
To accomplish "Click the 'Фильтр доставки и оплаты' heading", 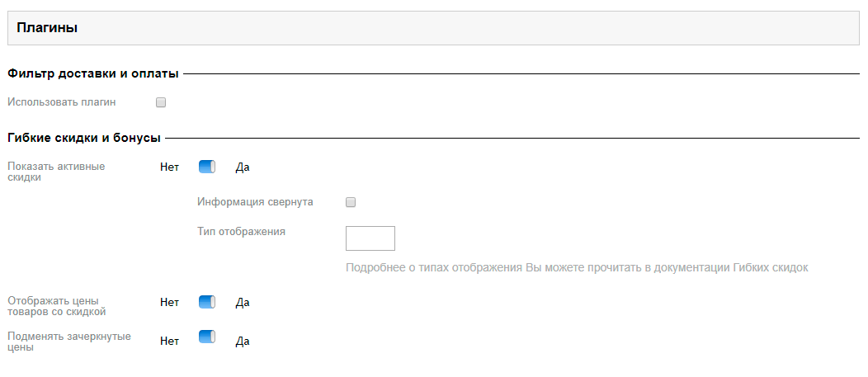I will (x=93, y=73).
